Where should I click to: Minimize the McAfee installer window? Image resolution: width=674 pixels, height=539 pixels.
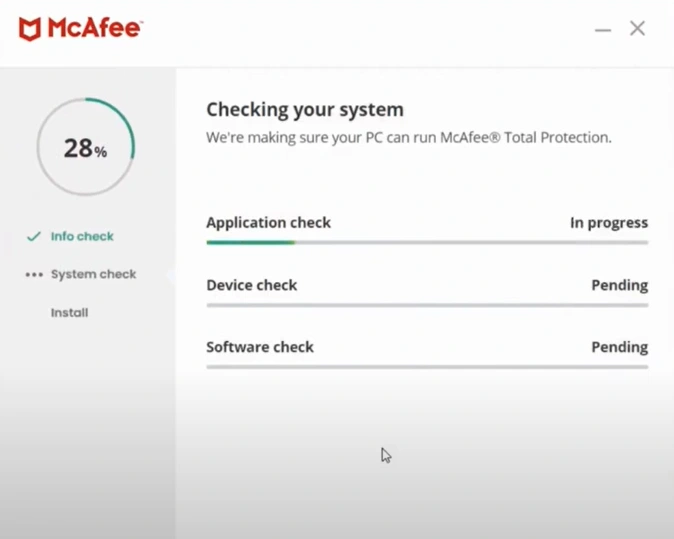pos(603,30)
